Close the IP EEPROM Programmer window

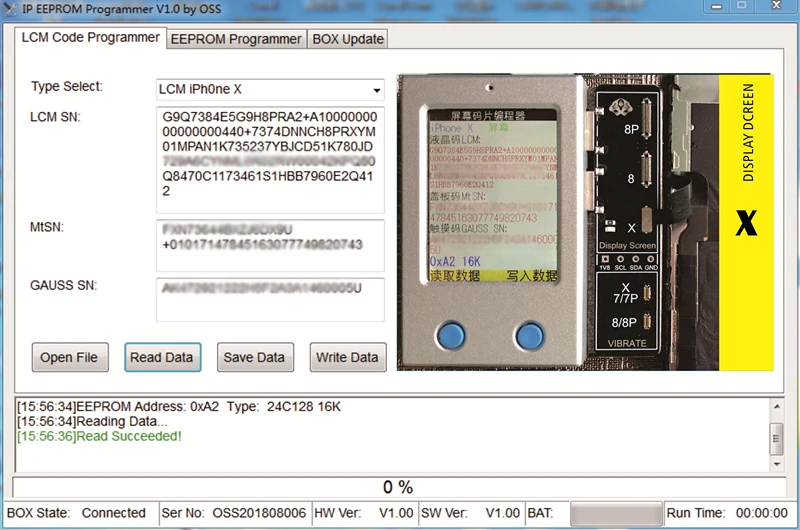[776, 6]
